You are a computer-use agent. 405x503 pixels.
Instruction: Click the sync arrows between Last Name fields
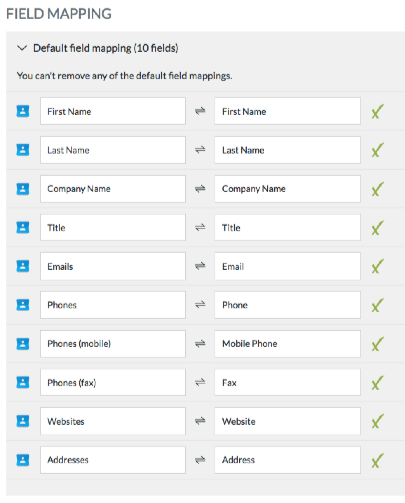[x=200, y=150]
